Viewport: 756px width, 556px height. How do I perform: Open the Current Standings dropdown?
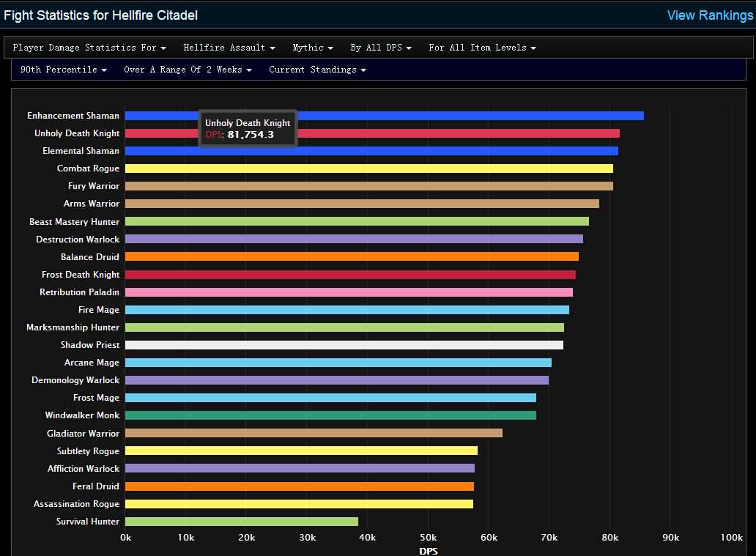(x=317, y=70)
